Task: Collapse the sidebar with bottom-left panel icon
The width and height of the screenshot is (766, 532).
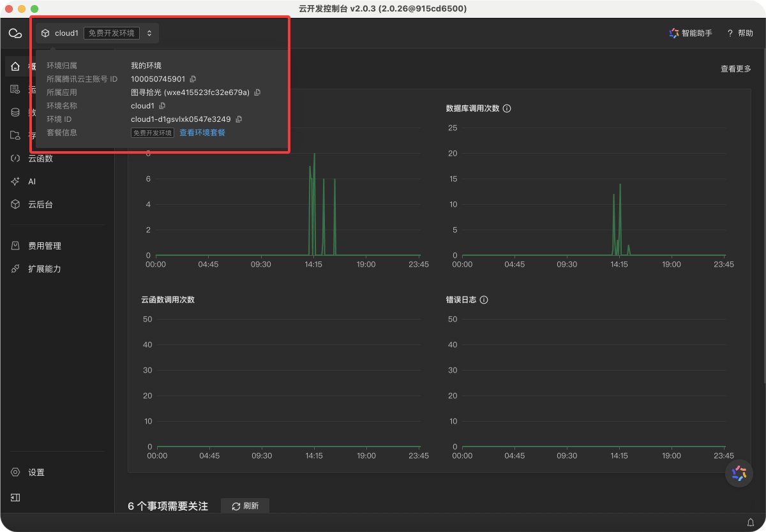Action: click(x=15, y=497)
